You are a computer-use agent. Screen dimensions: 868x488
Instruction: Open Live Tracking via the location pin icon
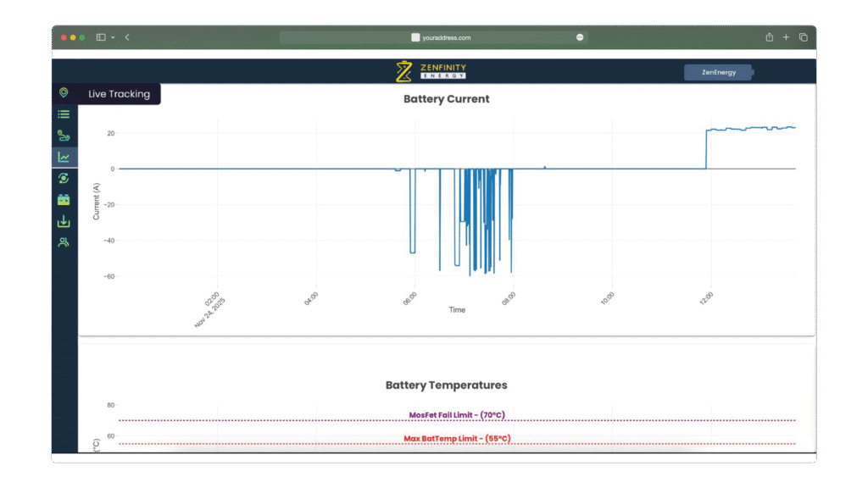(64, 93)
